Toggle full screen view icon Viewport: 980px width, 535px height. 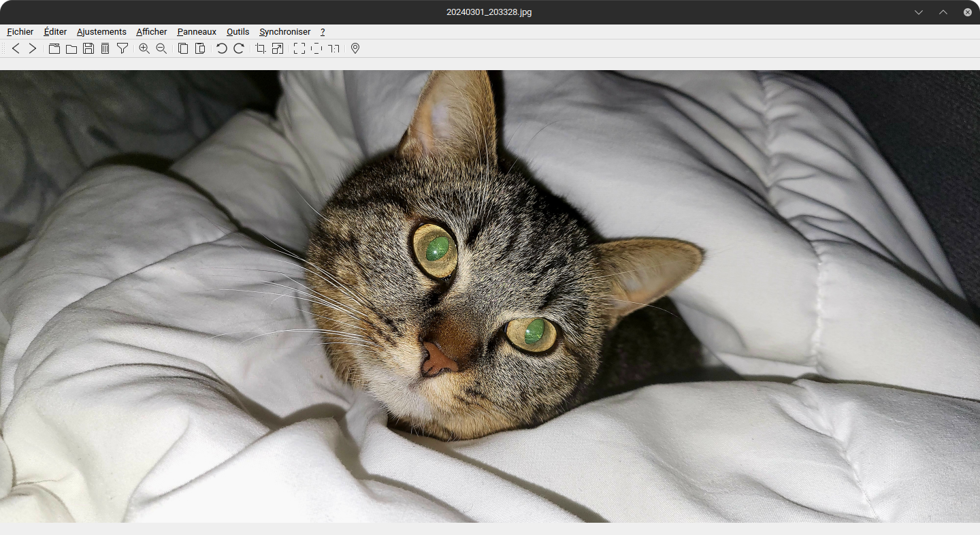click(299, 48)
